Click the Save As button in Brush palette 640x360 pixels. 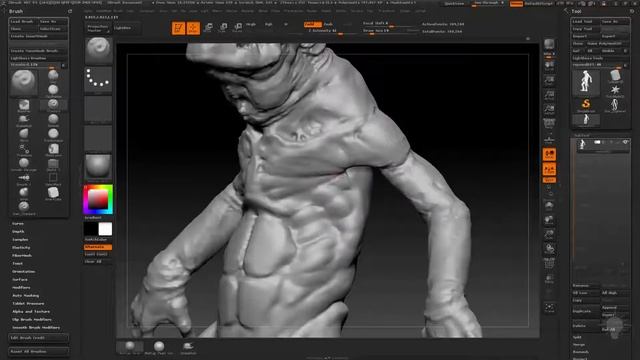pyautogui.click(x=53, y=22)
